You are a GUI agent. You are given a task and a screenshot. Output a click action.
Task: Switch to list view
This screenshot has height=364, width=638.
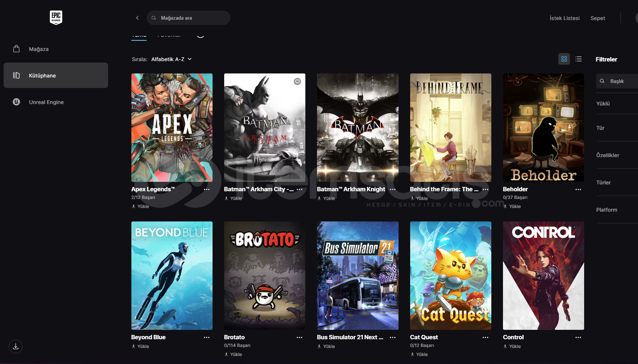coord(579,59)
